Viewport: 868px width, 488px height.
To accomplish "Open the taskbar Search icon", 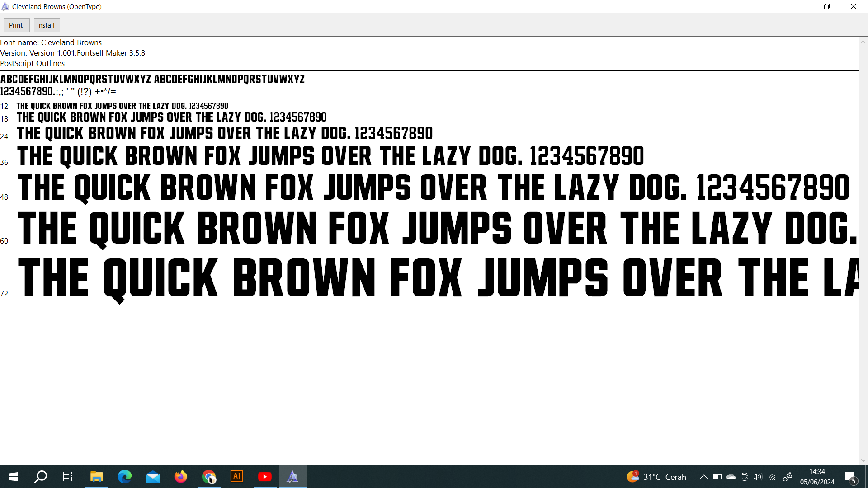I will click(x=41, y=477).
